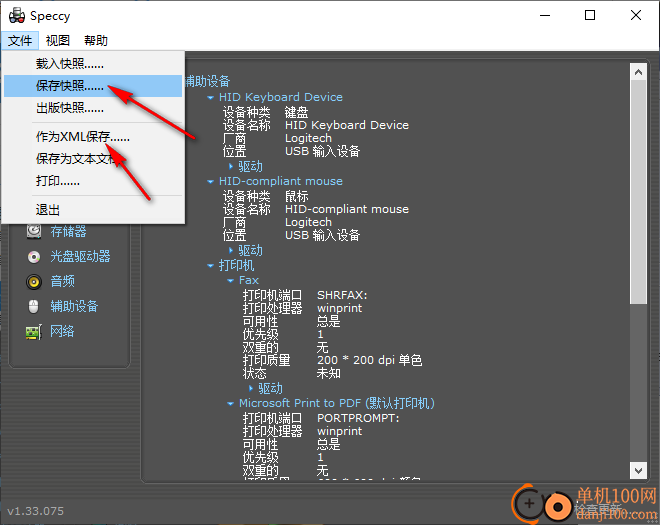Open the 视图 menu
Viewport: 660px width, 525px height.
58,41
